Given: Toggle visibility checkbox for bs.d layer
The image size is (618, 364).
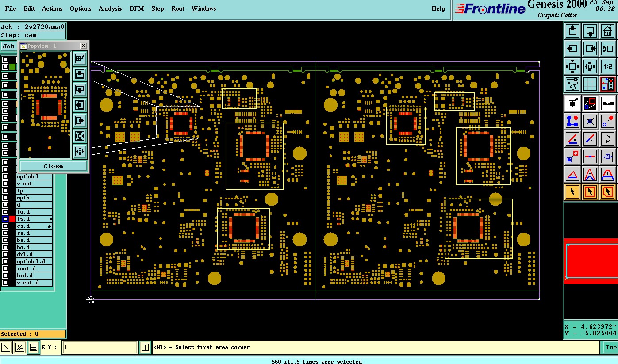Looking at the screenshot, I should tap(5, 240).
